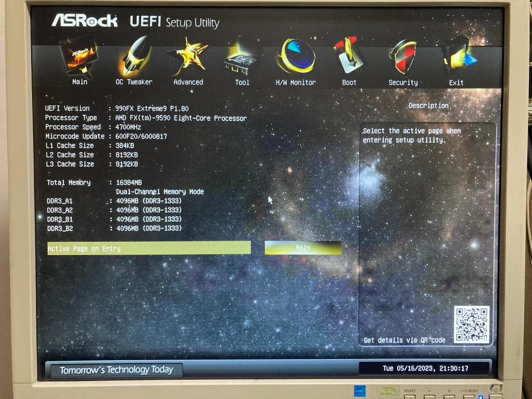Image resolution: width=532 pixels, height=399 pixels.
Task: Open the OC Tweaker section icon
Action: tap(134, 57)
